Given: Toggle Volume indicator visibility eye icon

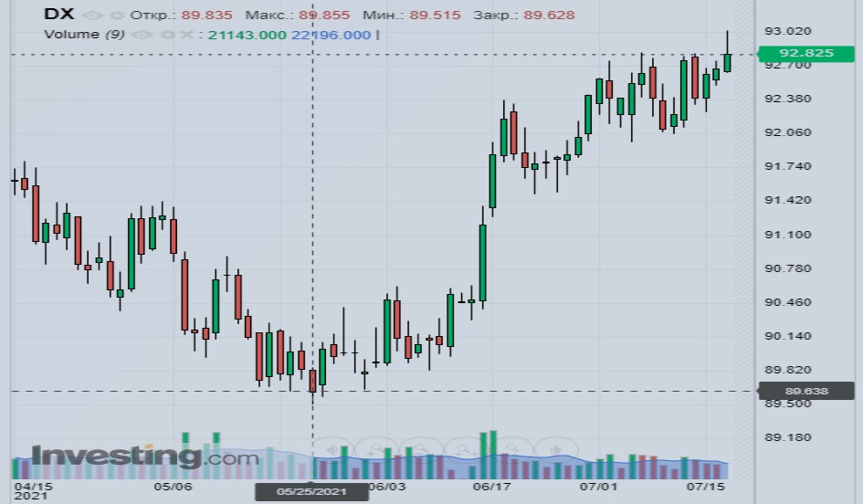Looking at the screenshot, I should pyautogui.click(x=142, y=36).
